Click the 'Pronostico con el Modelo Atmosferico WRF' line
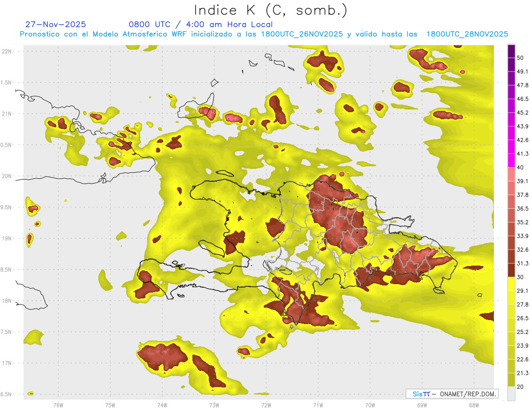 click(x=264, y=34)
